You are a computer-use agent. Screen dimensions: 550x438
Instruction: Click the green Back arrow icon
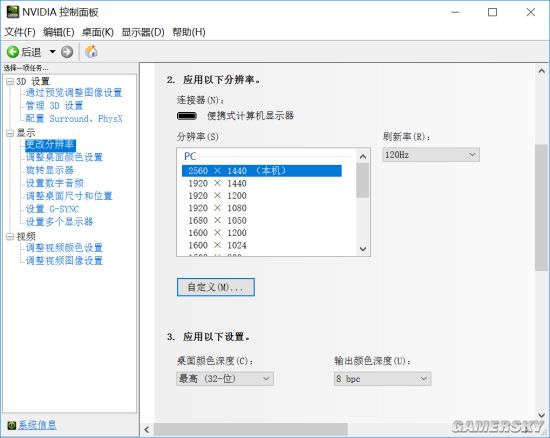(x=13, y=52)
